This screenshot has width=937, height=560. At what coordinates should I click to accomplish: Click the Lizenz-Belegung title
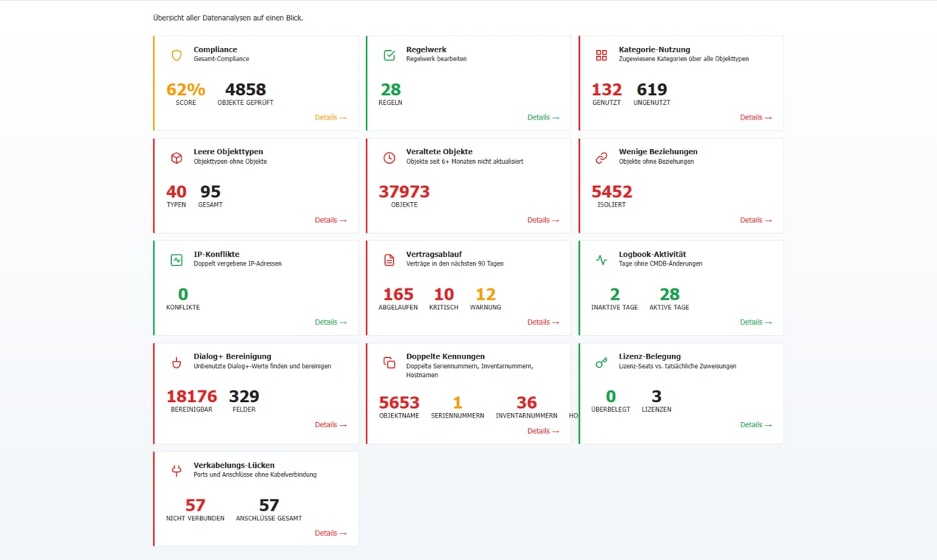coord(650,356)
